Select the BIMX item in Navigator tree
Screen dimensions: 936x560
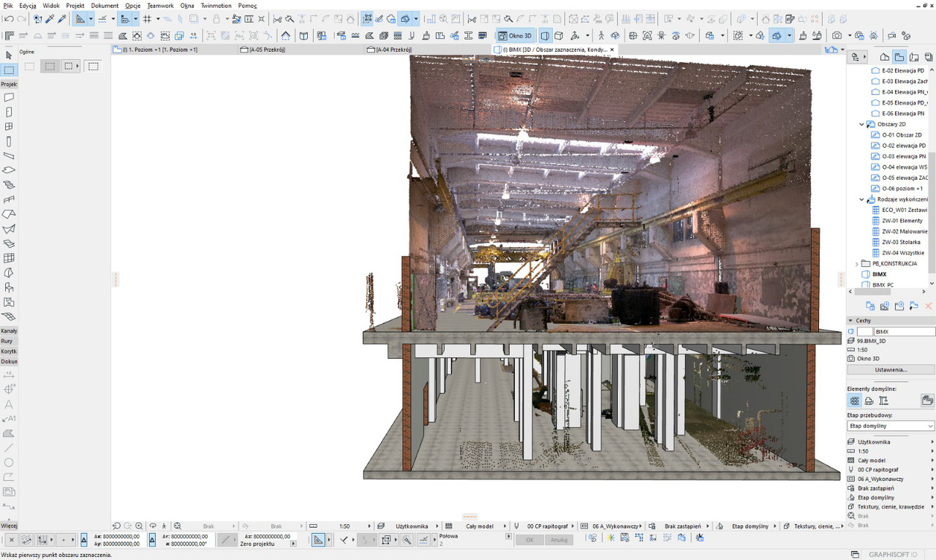879,274
